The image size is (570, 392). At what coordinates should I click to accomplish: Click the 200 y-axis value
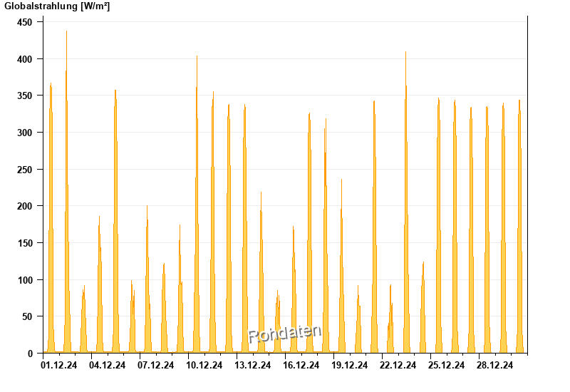(x=25, y=206)
